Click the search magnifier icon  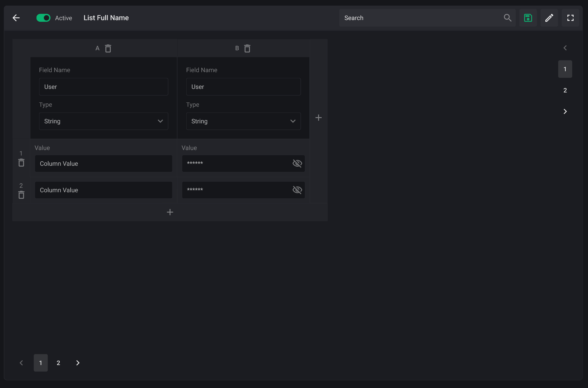click(507, 18)
